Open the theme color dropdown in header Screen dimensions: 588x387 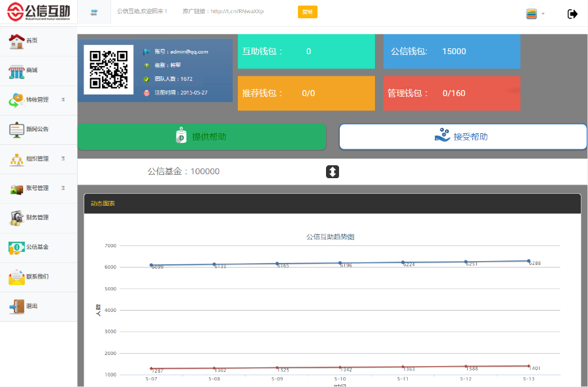(535, 14)
